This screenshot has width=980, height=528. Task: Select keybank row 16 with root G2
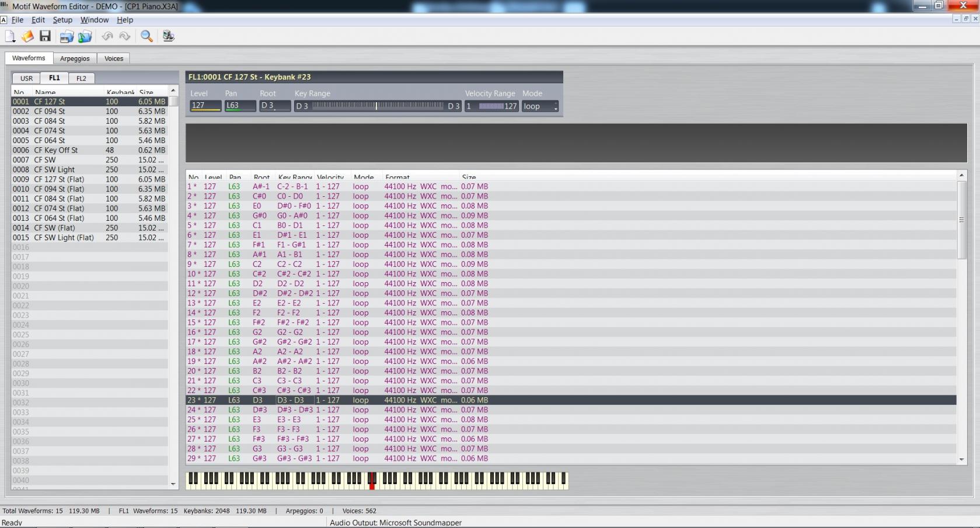point(571,332)
